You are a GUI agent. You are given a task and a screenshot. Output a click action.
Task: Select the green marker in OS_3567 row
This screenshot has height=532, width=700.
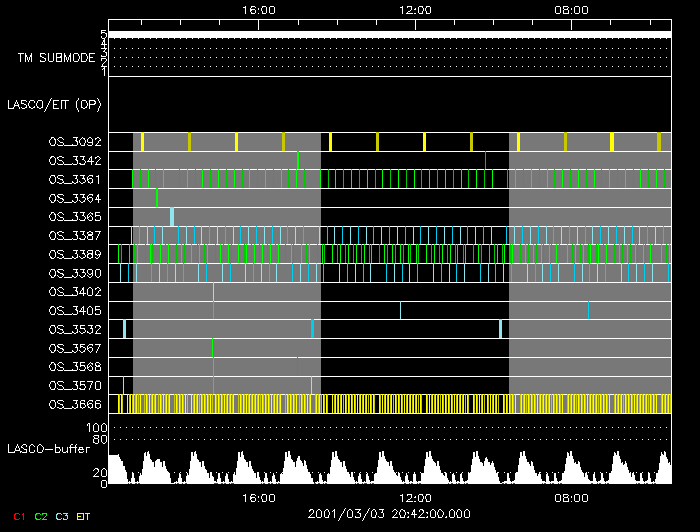tap(212, 347)
